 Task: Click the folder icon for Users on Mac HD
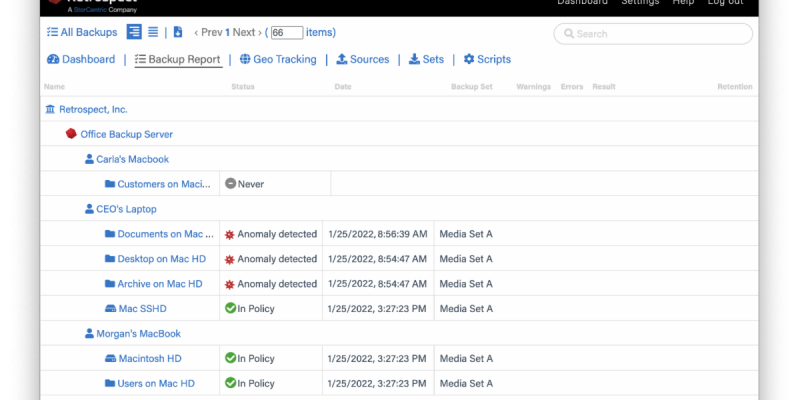(110, 383)
